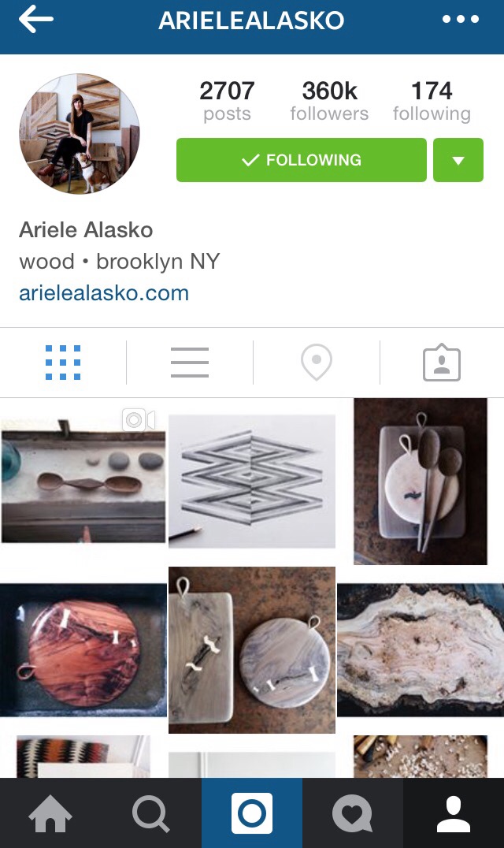Open the activity heart notifications tab
The image size is (504, 848).
[353, 813]
